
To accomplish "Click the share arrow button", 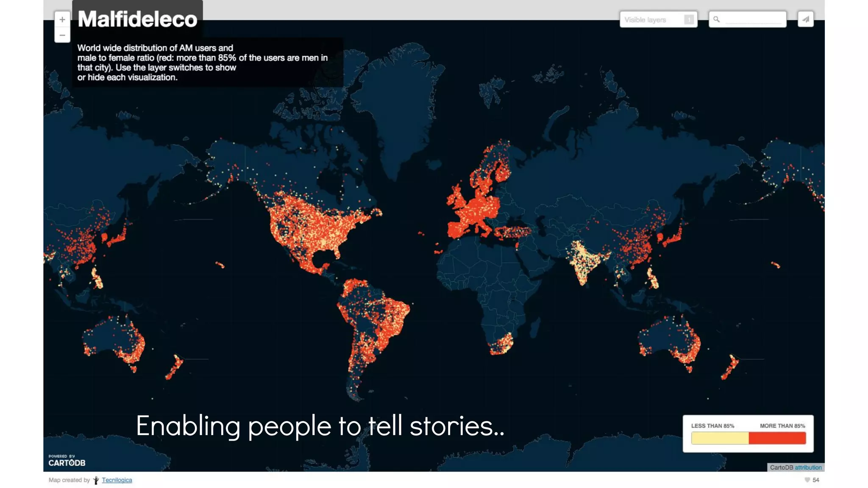I will (x=806, y=19).
